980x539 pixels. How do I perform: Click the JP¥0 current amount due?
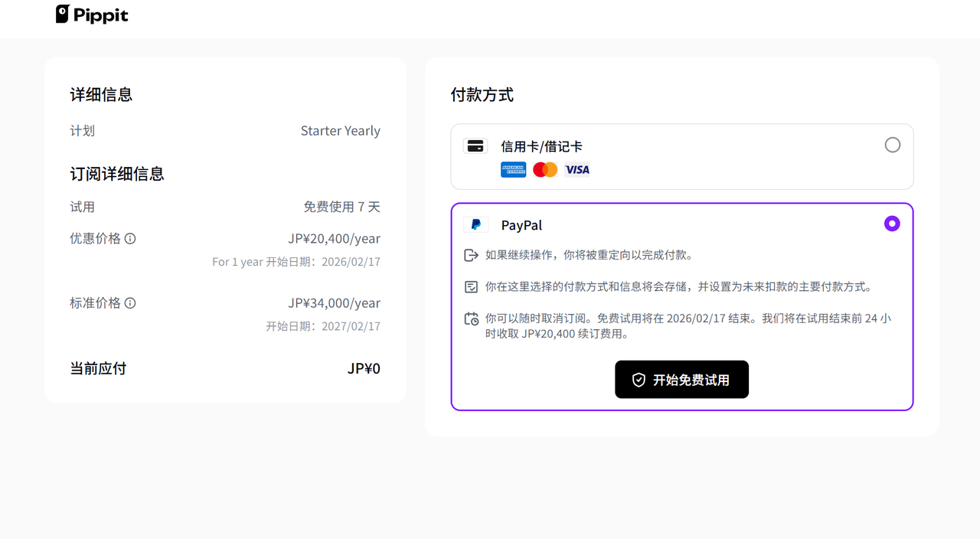click(x=364, y=369)
